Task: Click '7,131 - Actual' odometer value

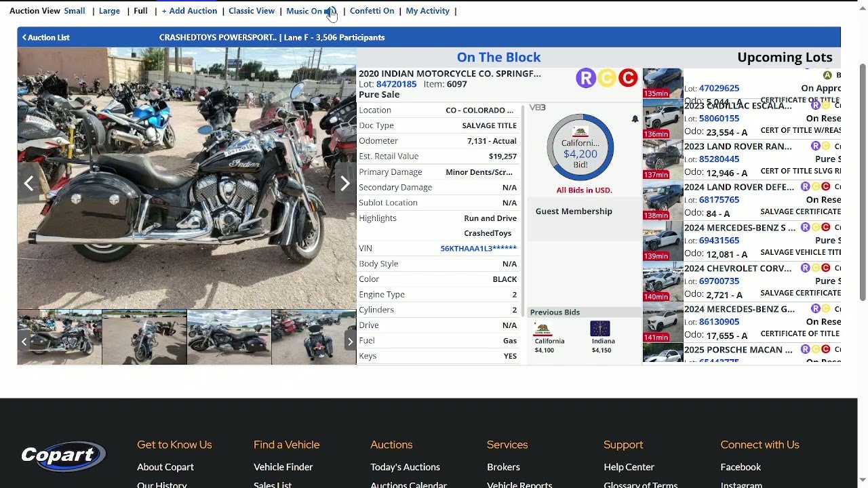Action: point(492,141)
